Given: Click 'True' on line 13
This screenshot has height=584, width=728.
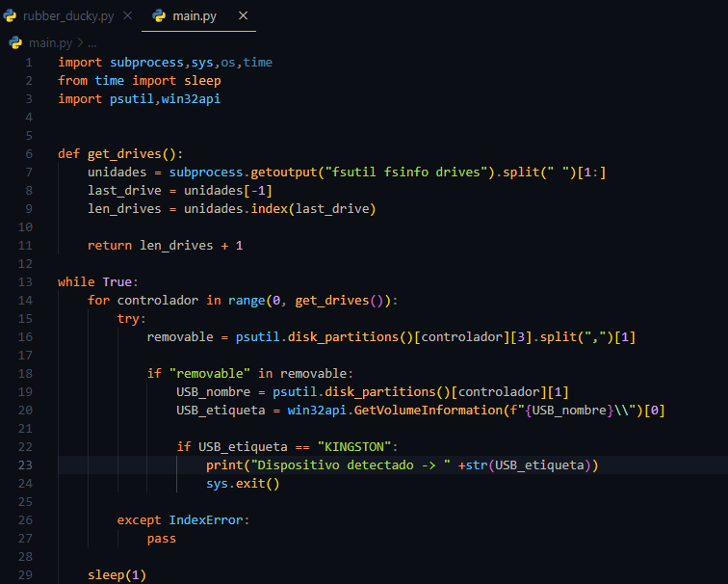Looking at the screenshot, I should click(x=117, y=282).
